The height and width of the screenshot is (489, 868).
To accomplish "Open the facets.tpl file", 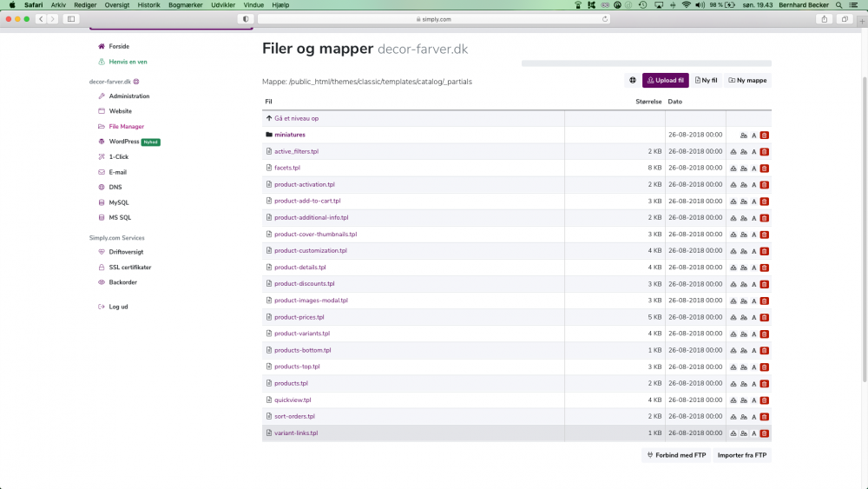I will (x=287, y=168).
